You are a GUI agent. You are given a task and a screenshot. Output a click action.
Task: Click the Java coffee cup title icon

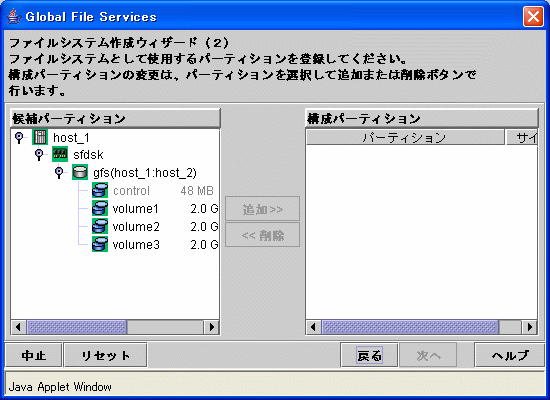point(13,16)
